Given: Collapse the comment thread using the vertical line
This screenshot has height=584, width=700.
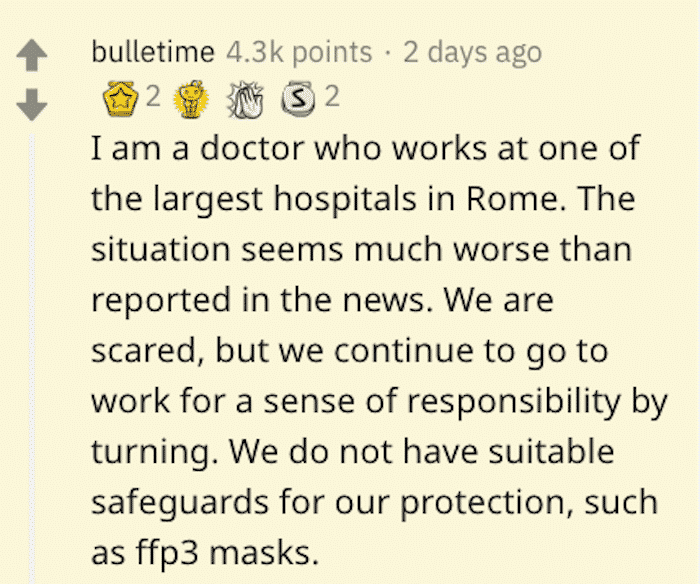Looking at the screenshot, I should (32, 359).
